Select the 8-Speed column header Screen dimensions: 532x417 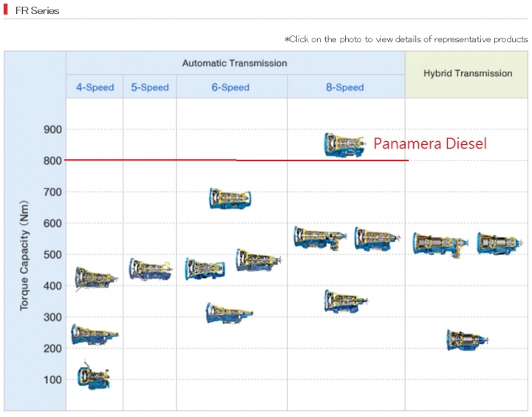[345, 87]
